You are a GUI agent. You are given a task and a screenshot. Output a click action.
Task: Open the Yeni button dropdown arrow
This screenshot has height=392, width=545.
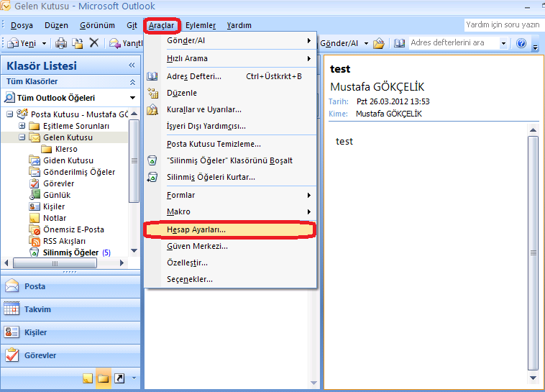click(42, 43)
